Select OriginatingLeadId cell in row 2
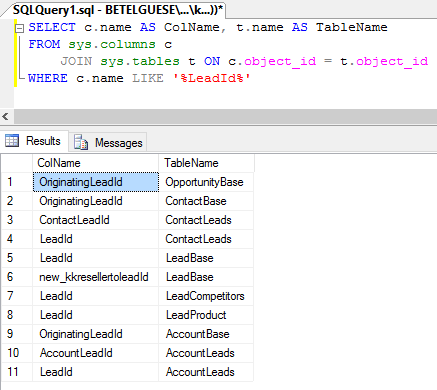The width and height of the screenshot is (437, 390). click(96, 201)
